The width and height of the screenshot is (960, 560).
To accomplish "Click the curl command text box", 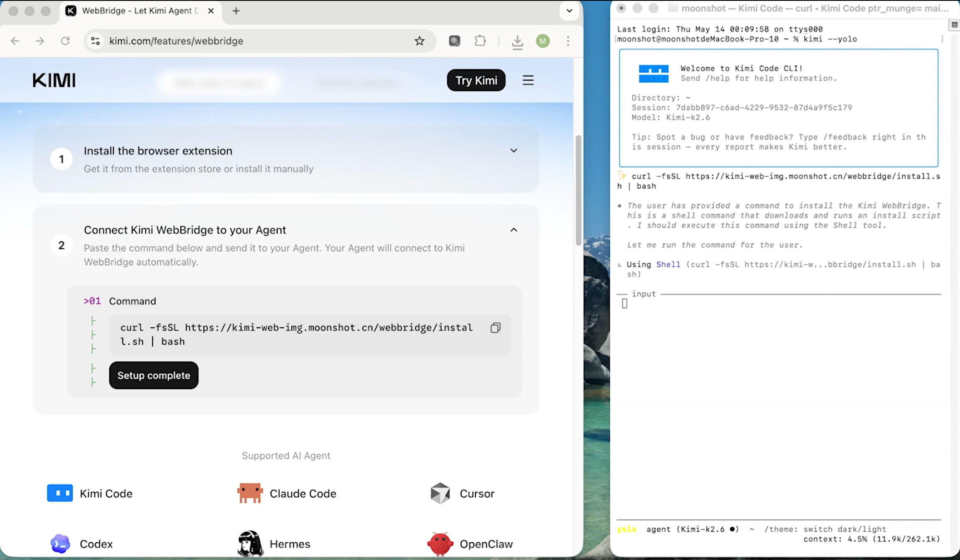I will tap(310, 334).
